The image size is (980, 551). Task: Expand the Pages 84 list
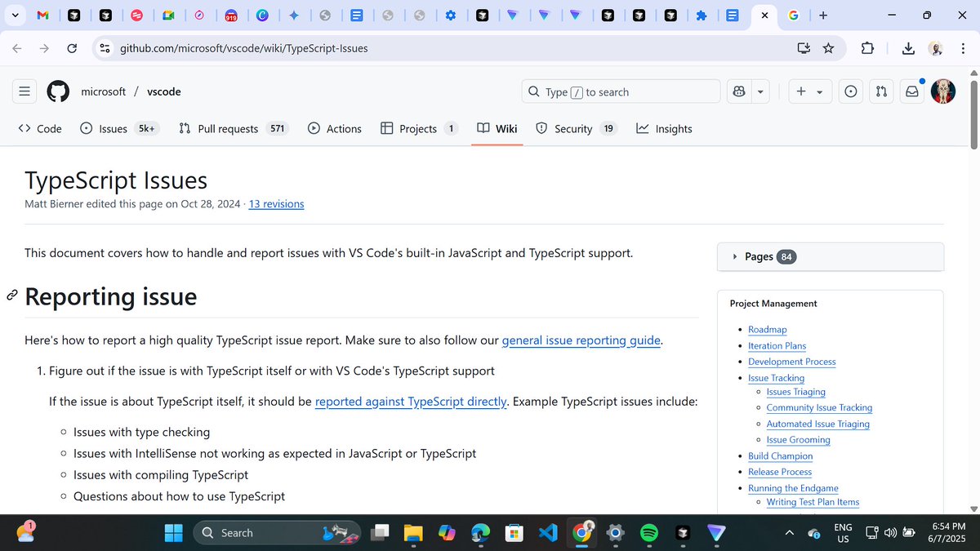[830, 256]
